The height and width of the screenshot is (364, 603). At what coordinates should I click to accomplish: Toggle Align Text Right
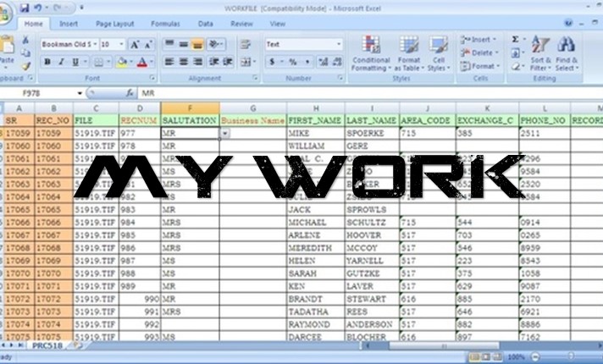click(x=197, y=62)
